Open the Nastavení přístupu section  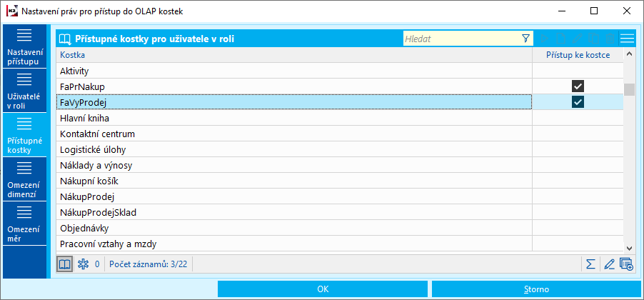click(x=25, y=46)
